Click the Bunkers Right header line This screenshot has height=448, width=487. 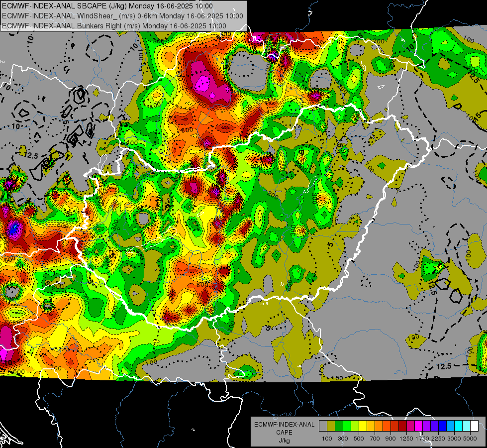click(x=114, y=26)
